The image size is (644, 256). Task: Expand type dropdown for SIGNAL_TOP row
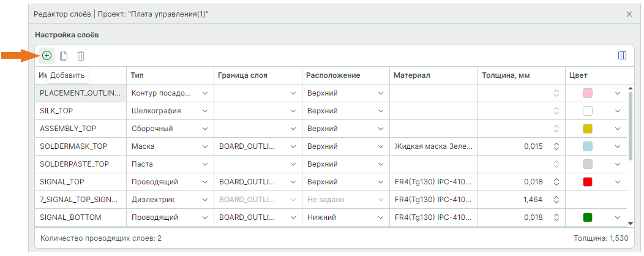click(205, 182)
